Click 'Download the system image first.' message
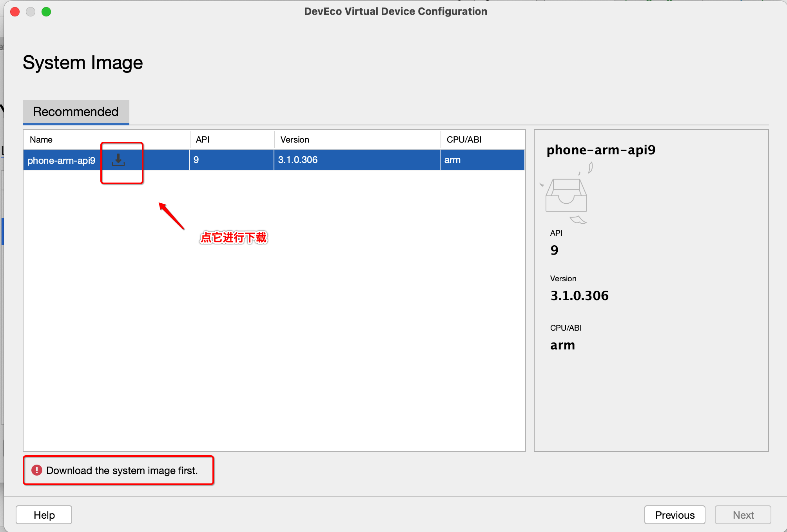 coord(122,470)
